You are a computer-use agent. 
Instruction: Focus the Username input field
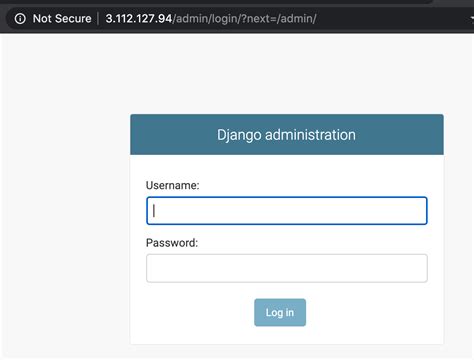[x=287, y=211]
